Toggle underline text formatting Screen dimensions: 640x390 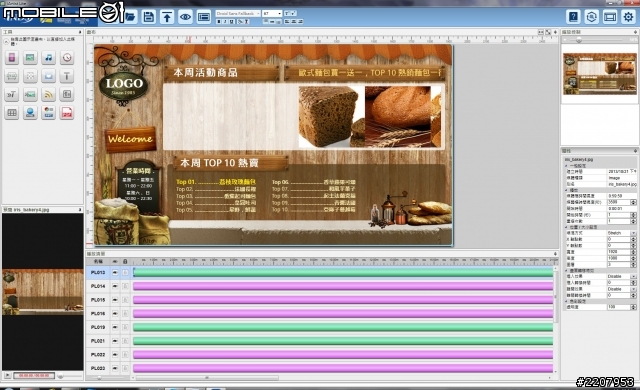click(231, 21)
